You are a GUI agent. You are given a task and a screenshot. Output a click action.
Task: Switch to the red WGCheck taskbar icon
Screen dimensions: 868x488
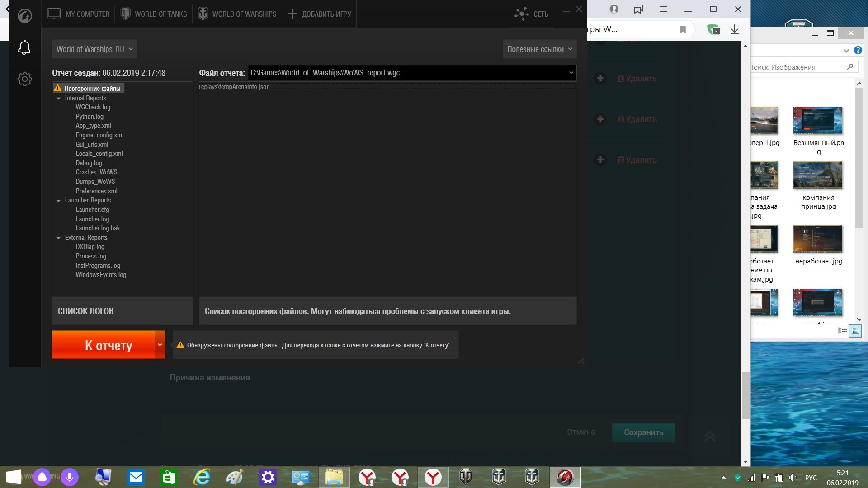[x=565, y=477]
